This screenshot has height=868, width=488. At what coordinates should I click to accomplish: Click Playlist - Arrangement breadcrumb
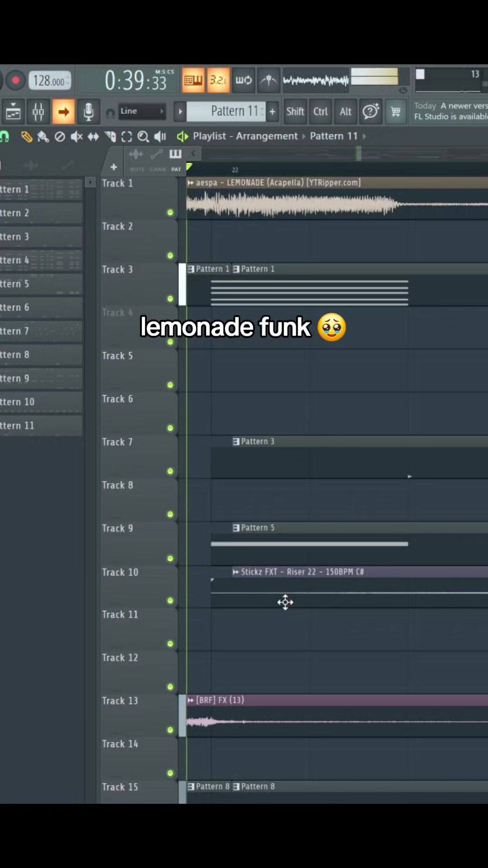[245, 136]
